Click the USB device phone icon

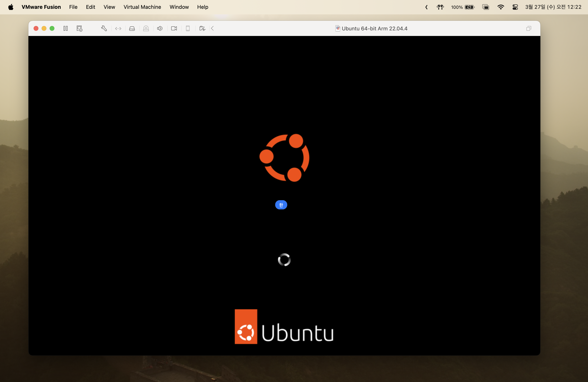[x=188, y=28]
